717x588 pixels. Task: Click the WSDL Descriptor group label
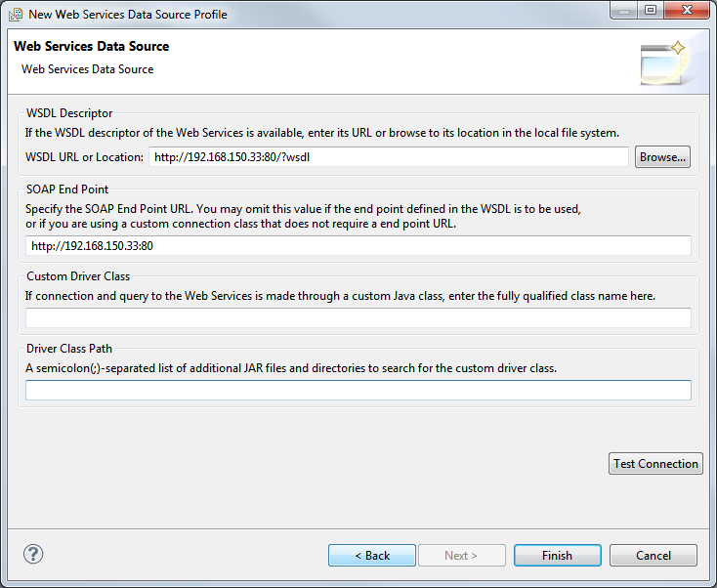[x=69, y=113]
